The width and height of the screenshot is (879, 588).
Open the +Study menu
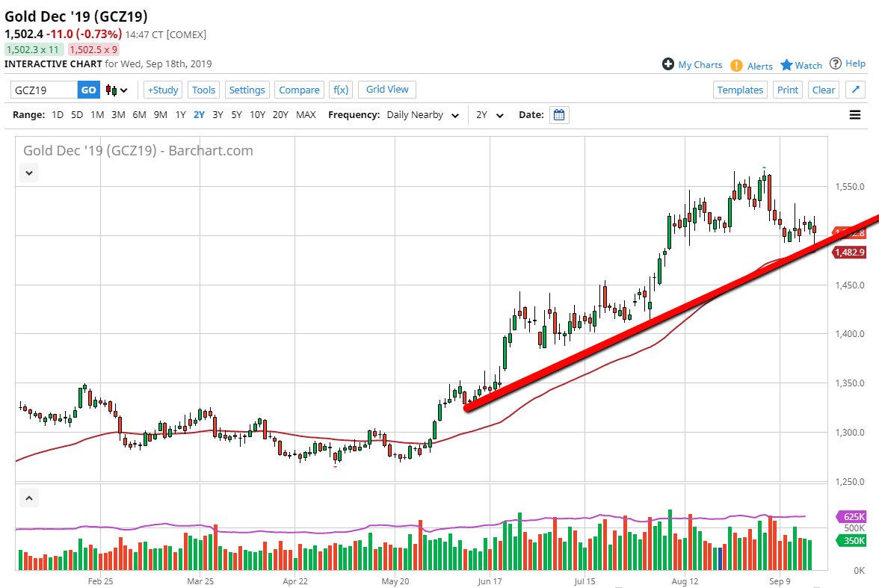pos(162,90)
